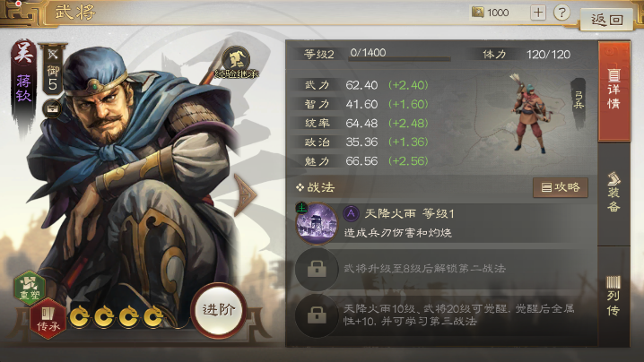The width and height of the screenshot is (644, 362).
Task: Tap the 重塑 green hexagon icon
Action: pos(30,288)
